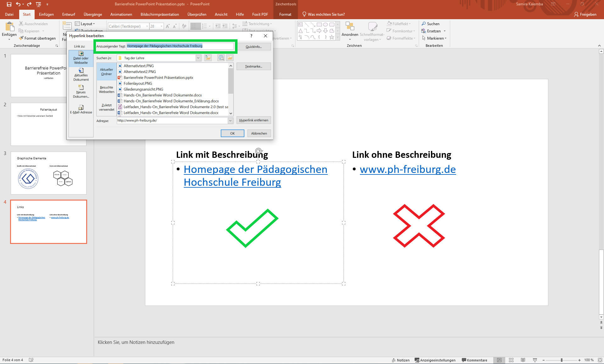Open the Überprüfen ribbon tab
604x364 pixels.
[x=197, y=14]
